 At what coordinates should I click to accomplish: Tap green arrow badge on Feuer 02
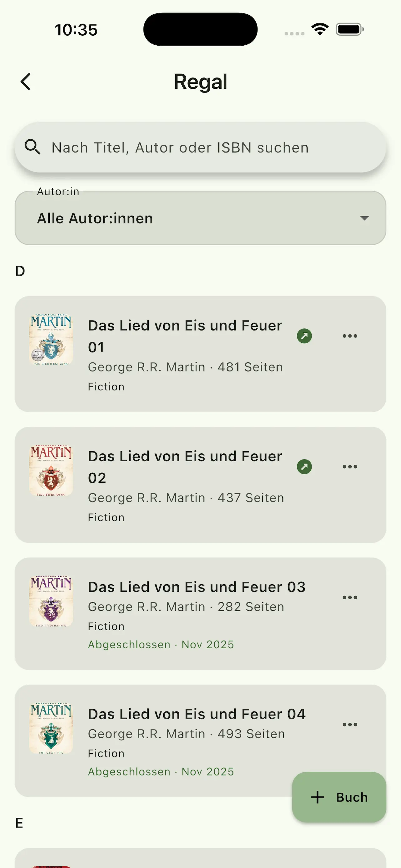point(304,467)
